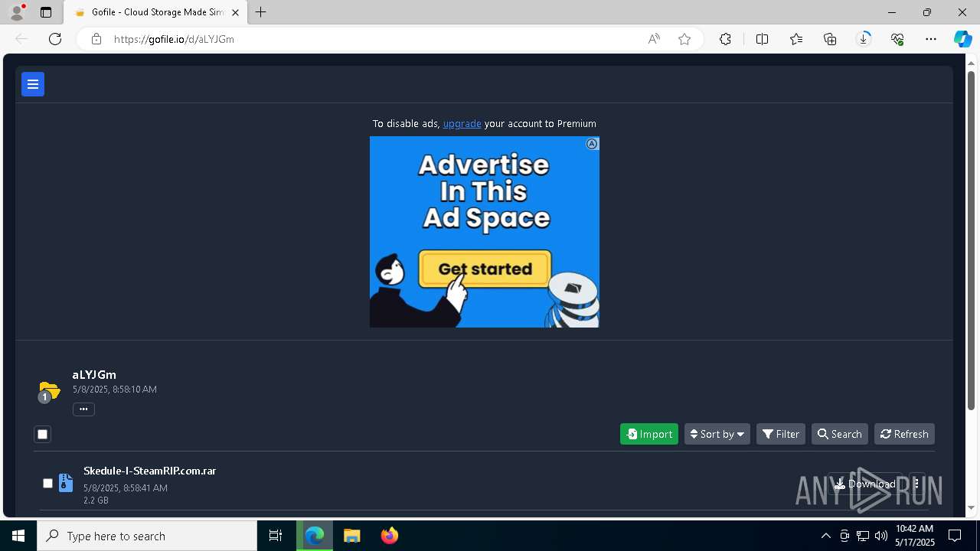The height and width of the screenshot is (551, 980).
Task: Open Read aloud in address bar
Action: (654, 39)
